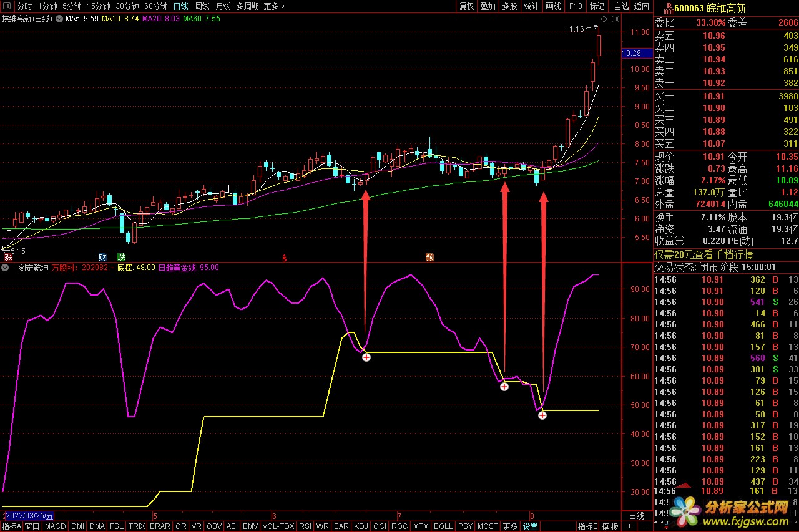Click the plus button on indicator bar
The width and height of the screenshot is (799, 532).
point(630,526)
